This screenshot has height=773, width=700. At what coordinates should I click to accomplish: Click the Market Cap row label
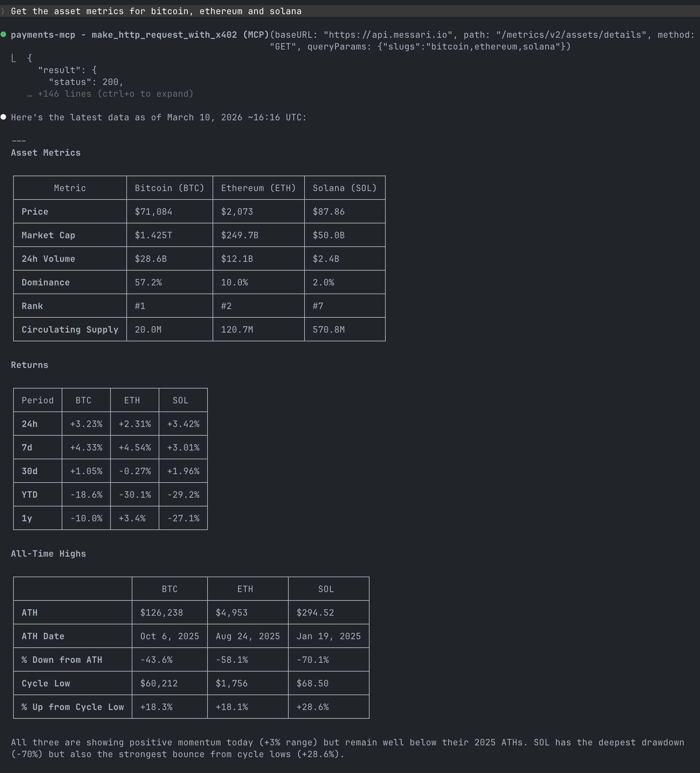tap(48, 235)
